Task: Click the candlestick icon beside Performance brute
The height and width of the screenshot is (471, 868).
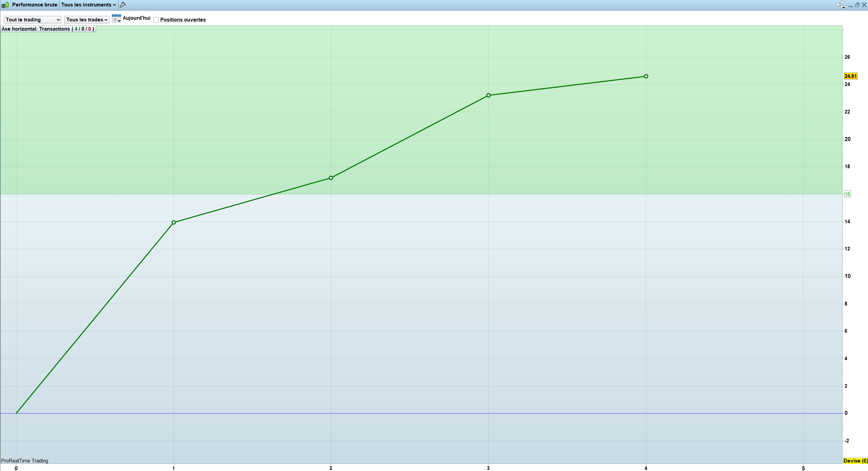Action: tap(5, 5)
